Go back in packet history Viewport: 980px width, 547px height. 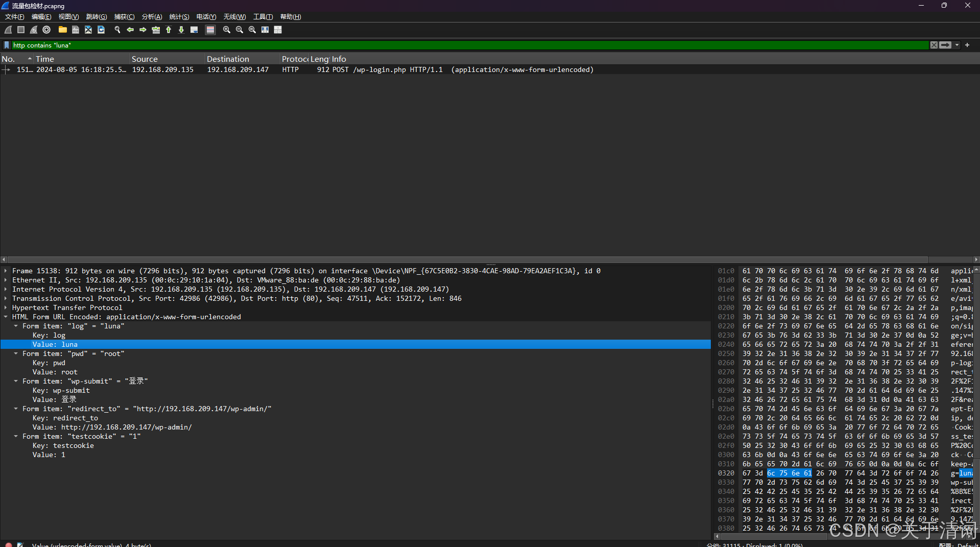130,30
